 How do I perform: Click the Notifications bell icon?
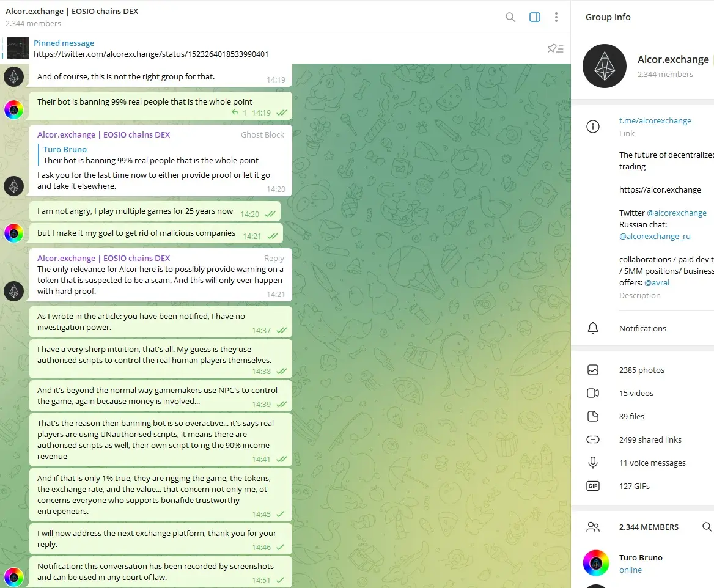tap(592, 328)
